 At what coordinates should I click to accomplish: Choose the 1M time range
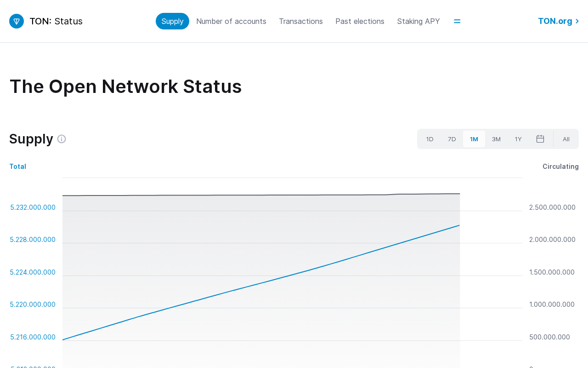[474, 139]
